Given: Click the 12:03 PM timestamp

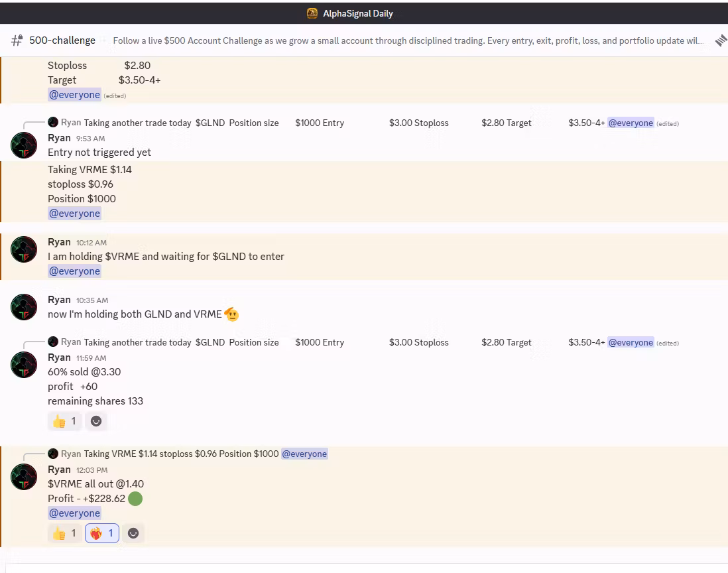Looking at the screenshot, I should click(92, 470).
